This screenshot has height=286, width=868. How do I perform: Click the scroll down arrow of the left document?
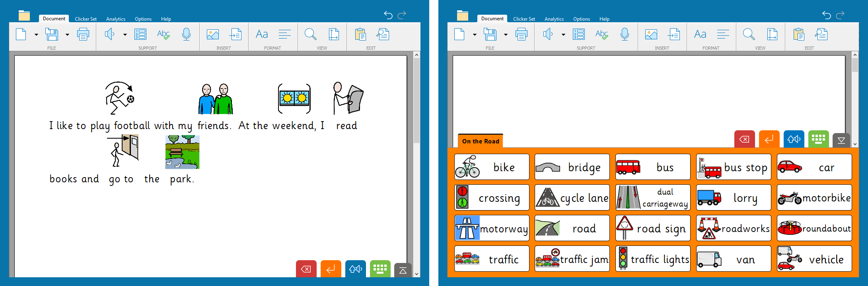(x=416, y=274)
